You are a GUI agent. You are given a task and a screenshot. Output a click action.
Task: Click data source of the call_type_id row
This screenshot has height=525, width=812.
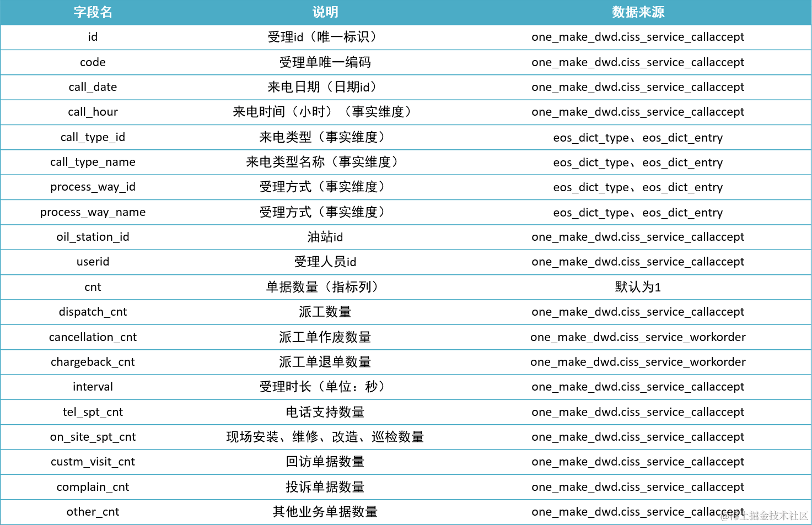click(638, 138)
